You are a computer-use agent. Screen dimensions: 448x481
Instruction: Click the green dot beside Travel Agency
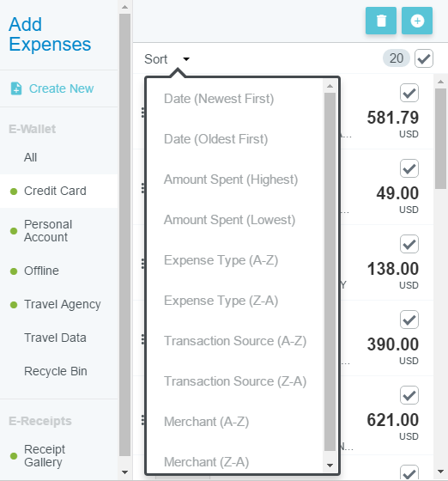14,305
